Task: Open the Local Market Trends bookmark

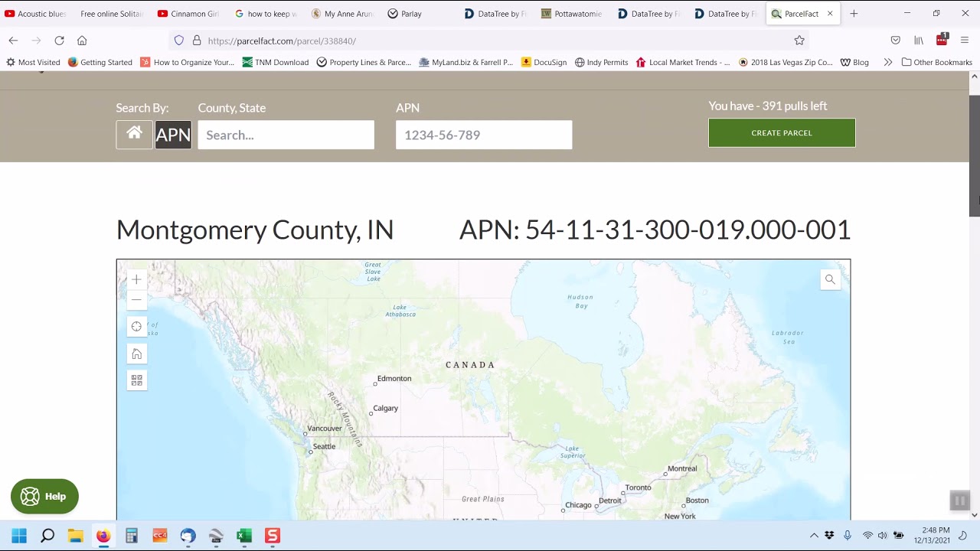Action: (x=683, y=63)
